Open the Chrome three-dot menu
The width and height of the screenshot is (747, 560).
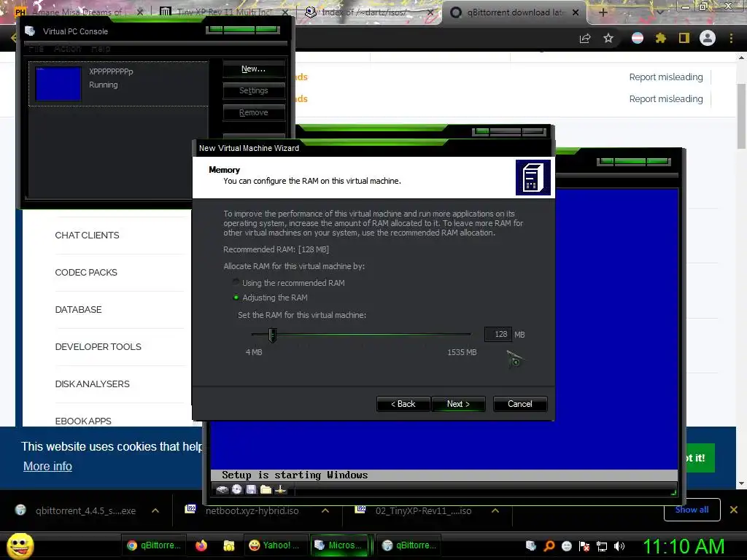coord(731,38)
